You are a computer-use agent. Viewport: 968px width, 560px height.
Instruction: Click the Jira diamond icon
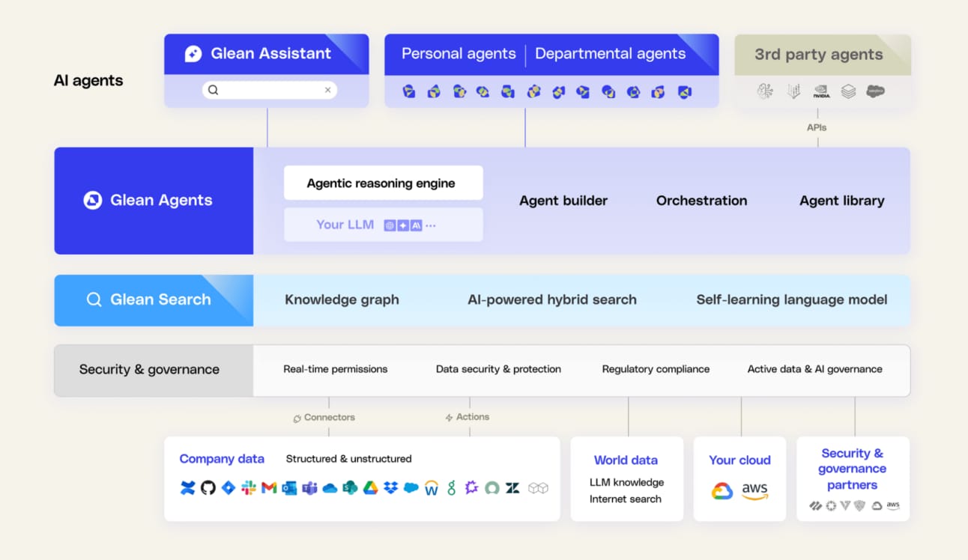click(229, 488)
